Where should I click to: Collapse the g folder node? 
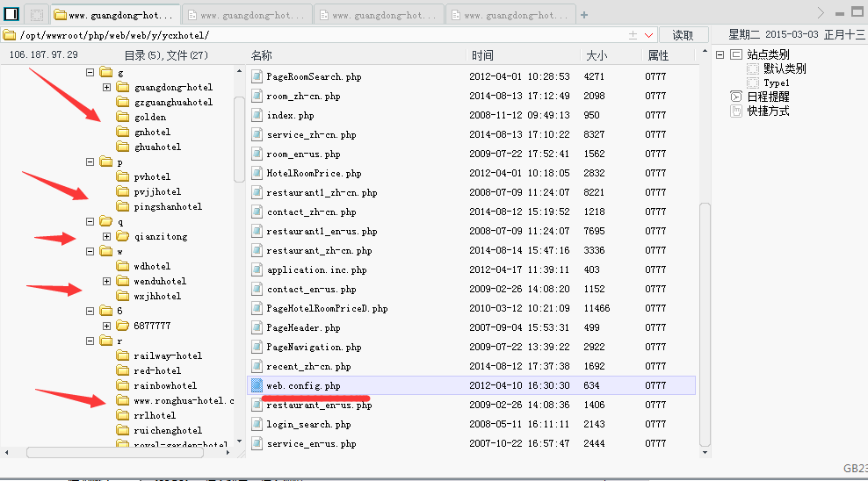tap(90, 73)
